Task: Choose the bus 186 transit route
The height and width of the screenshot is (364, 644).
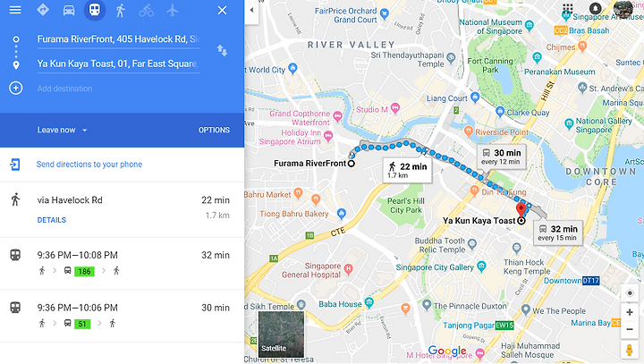Action: 122,263
